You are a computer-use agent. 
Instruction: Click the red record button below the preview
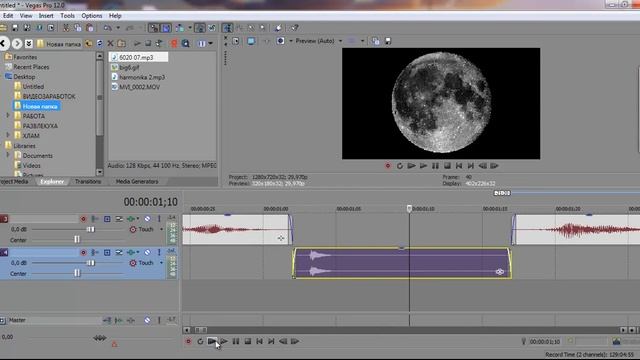(x=388, y=166)
